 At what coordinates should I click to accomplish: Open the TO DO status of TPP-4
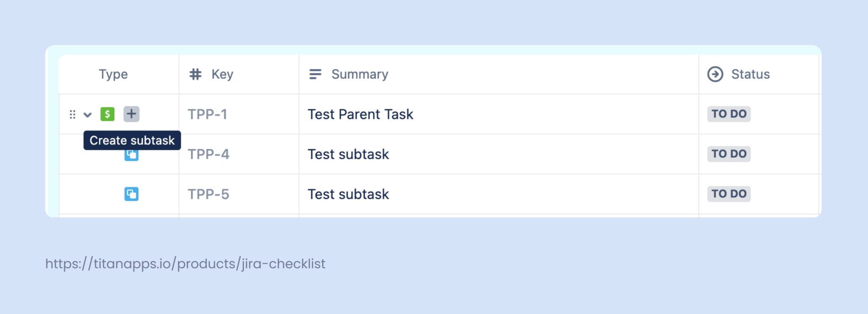(729, 154)
